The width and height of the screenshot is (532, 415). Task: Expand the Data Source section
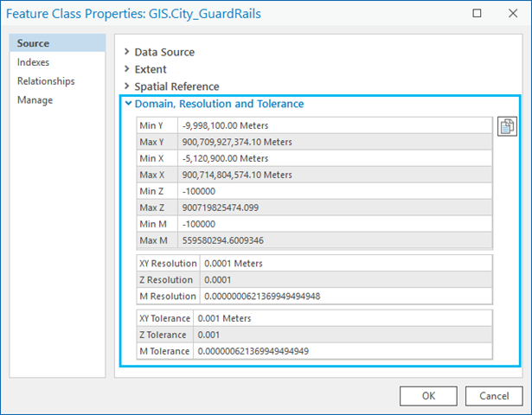pos(164,52)
